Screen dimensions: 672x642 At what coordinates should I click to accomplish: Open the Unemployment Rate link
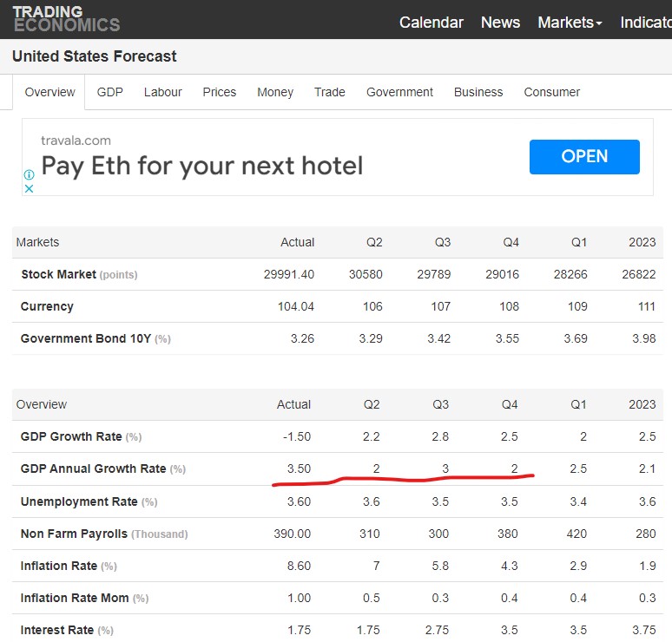pos(79,501)
